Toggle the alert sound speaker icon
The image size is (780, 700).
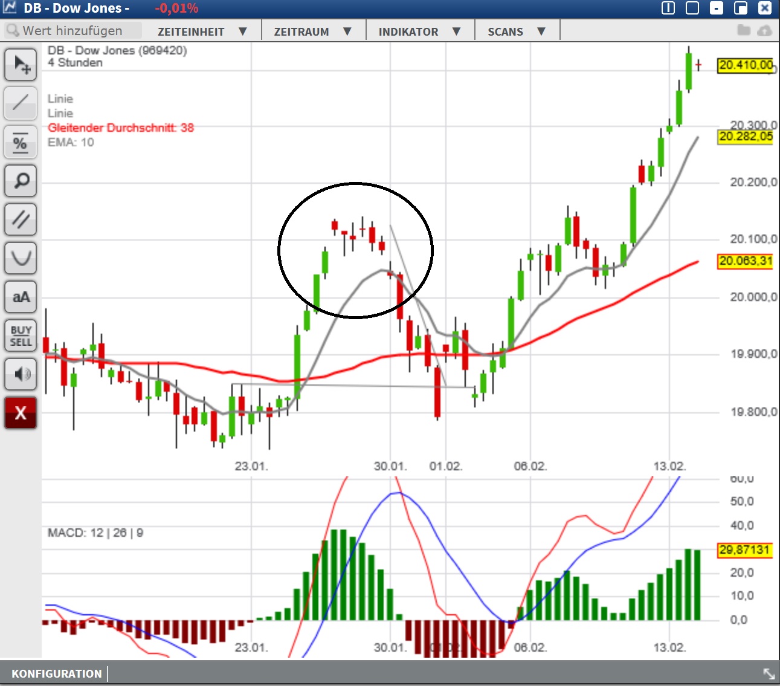(x=21, y=374)
